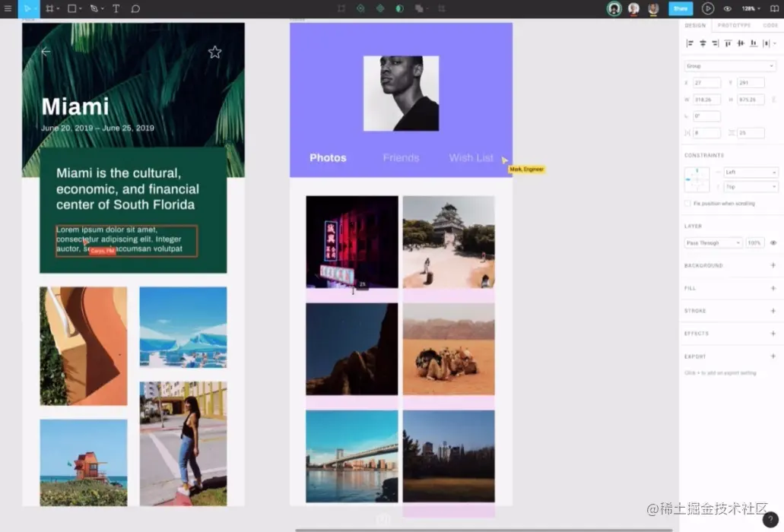Image resolution: width=784 pixels, height=532 pixels.
Task: Select the Wish List tab
Action: coord(471,158)
